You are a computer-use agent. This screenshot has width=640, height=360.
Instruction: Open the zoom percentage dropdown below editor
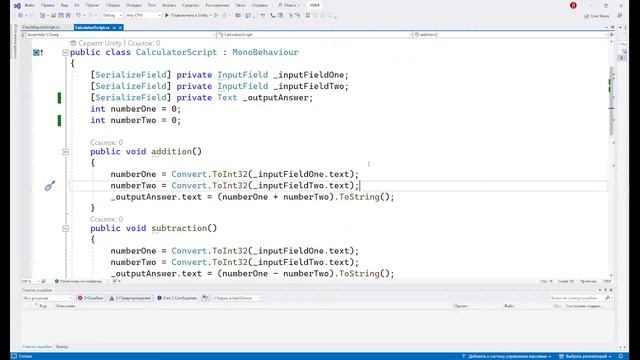coord(30,281)
